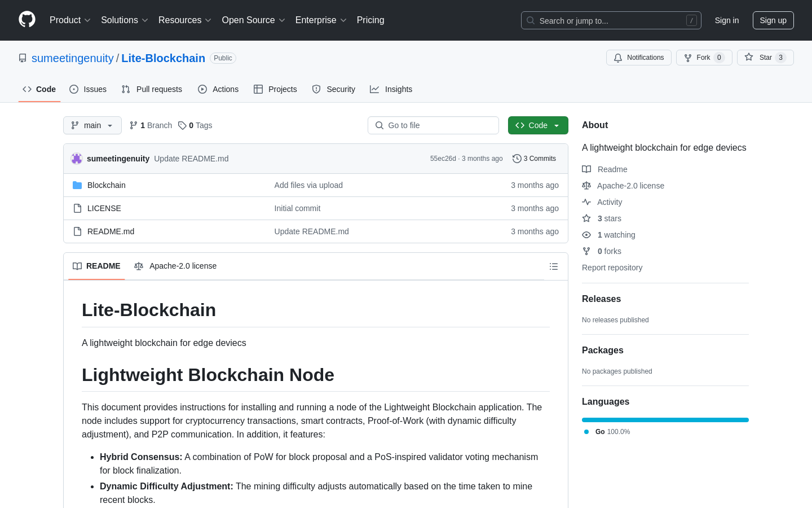Expand the Resources menu

coord(185,20)
